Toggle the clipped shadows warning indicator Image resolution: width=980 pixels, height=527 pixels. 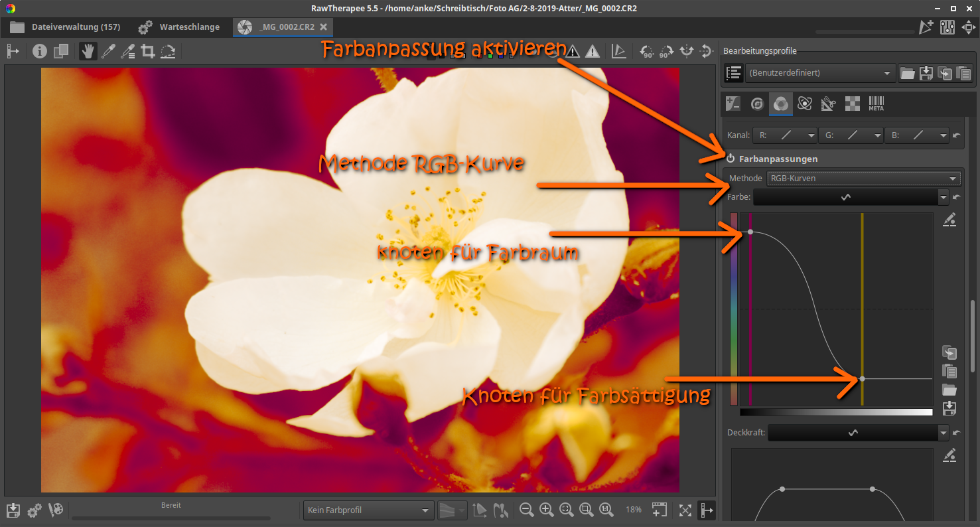(x=573, y=51)
